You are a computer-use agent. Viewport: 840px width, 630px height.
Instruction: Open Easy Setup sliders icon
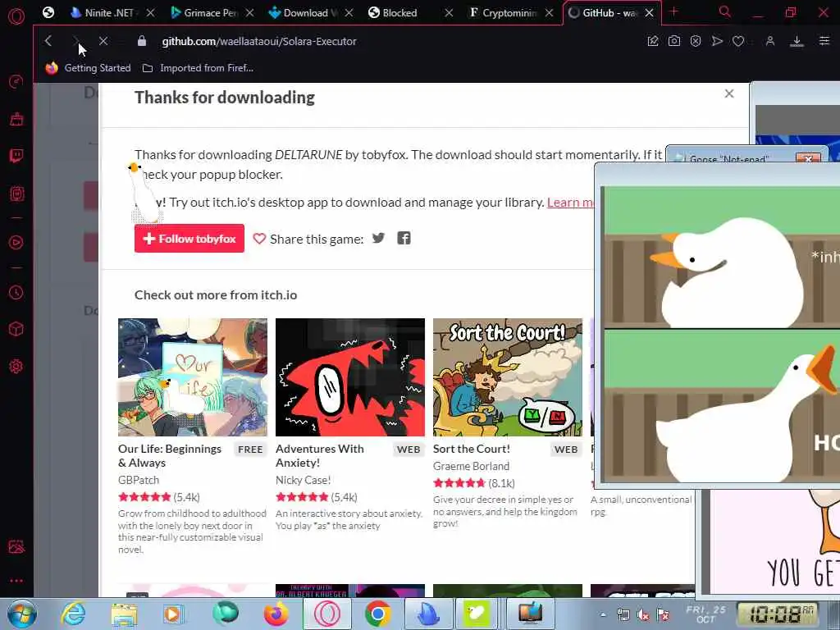(x=824, y=41)
